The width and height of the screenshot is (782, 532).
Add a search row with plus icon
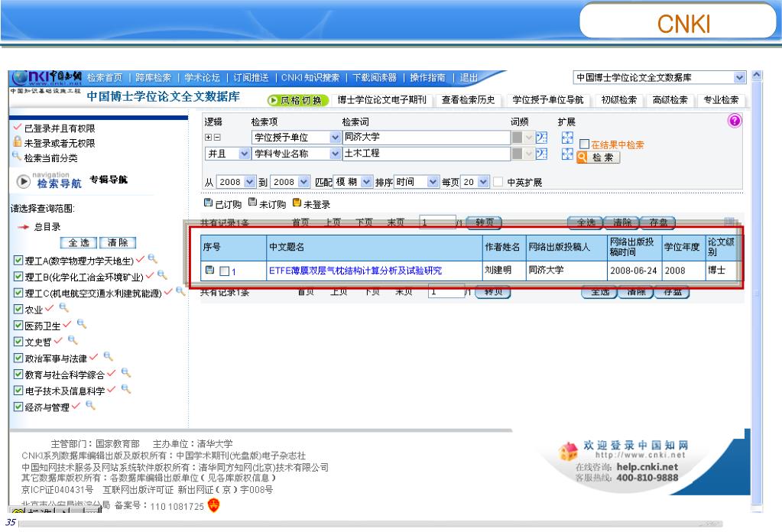209,137
